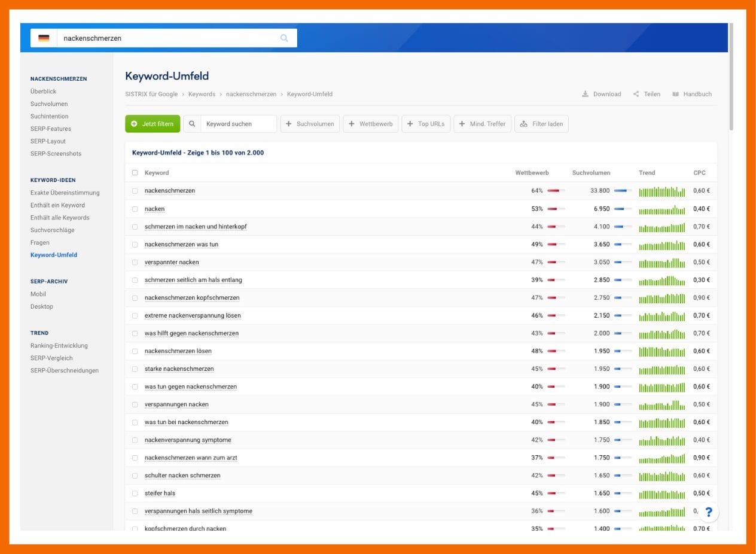
Task: Click the search icon next to Keyword suchen
Action: point(192,124)
